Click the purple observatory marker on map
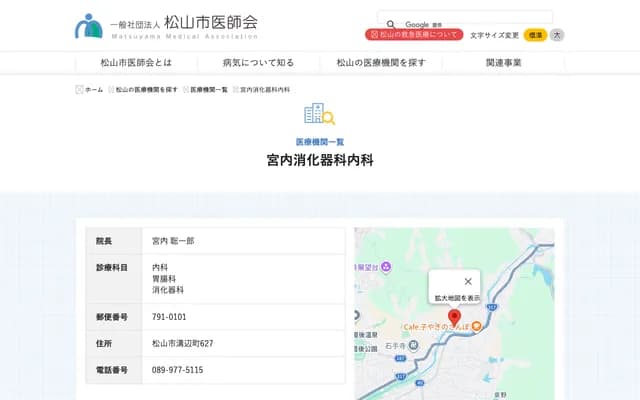This screenshot has width=640, height=400. pyautogui.click(x=388, y=267)
